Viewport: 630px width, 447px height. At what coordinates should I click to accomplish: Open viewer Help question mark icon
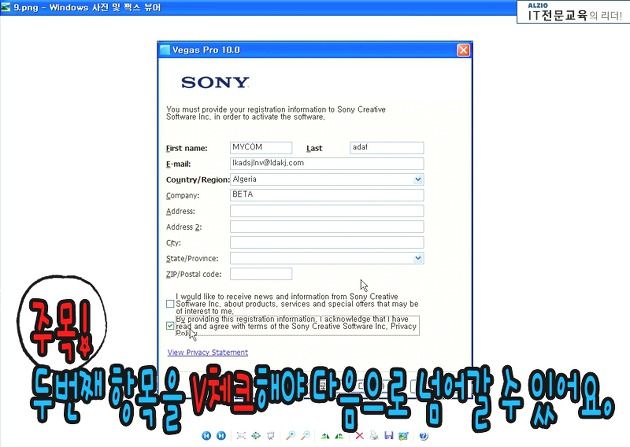coord(423,436)
